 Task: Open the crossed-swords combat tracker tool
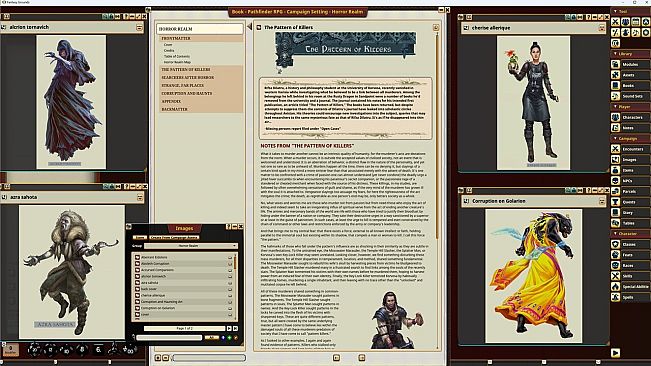(615, 22)
